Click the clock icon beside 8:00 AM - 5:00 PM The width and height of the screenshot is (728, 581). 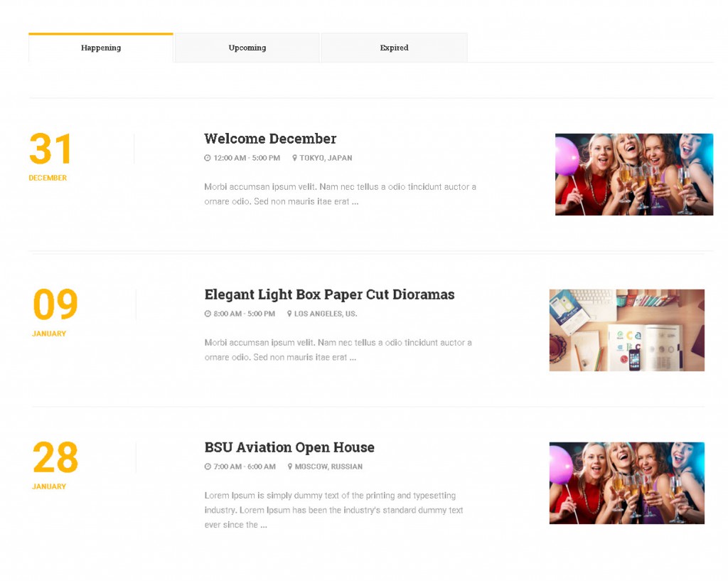point(208,314)
